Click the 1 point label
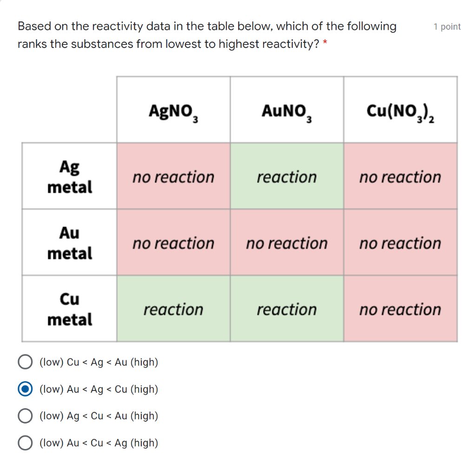Image resolution: width=476 pixels, height=469 pixels. 446,26
